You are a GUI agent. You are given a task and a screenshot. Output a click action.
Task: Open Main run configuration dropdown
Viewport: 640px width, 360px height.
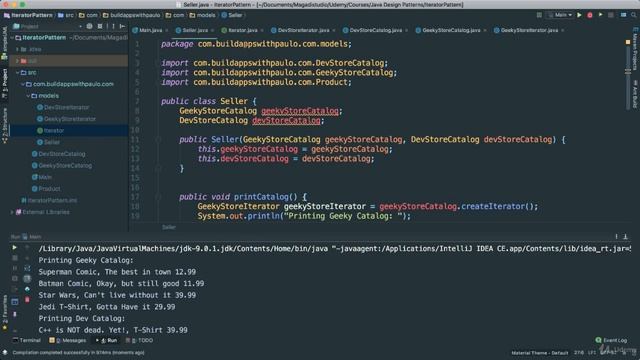point(560,15)
